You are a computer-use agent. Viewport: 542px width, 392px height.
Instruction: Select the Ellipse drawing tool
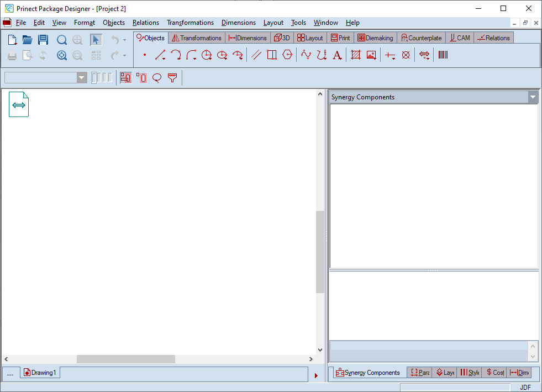pos(222,55)
